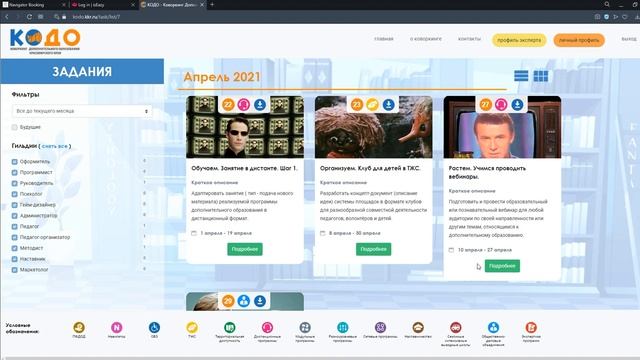
Task: 'Модульные программы' legend icon
Action: (x=305, y=327)
